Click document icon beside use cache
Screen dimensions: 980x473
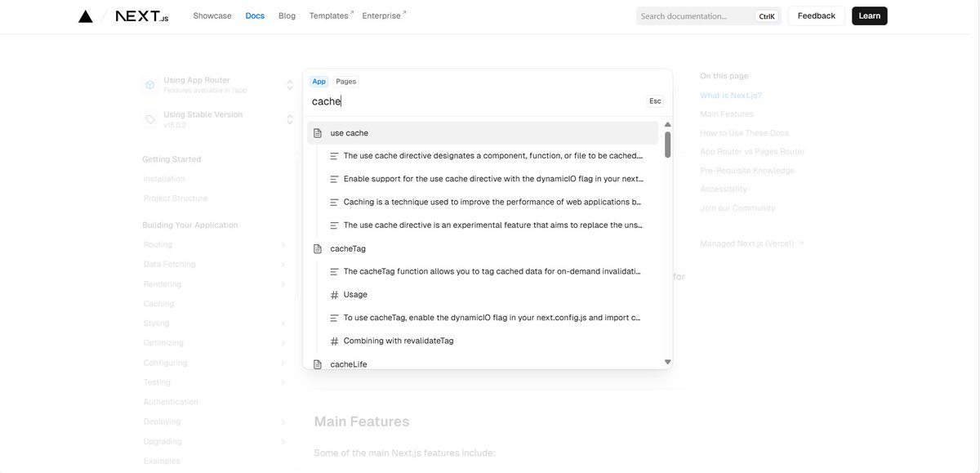tap(318, 133)
